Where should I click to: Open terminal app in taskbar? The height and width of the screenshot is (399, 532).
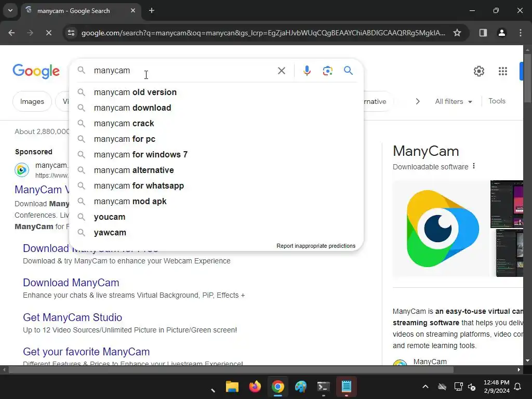(x=323, y=387)
